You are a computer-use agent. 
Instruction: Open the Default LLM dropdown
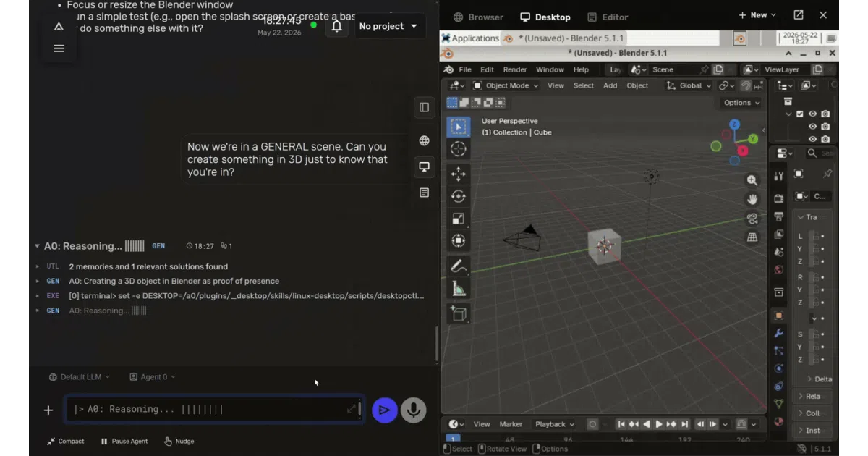80,377
